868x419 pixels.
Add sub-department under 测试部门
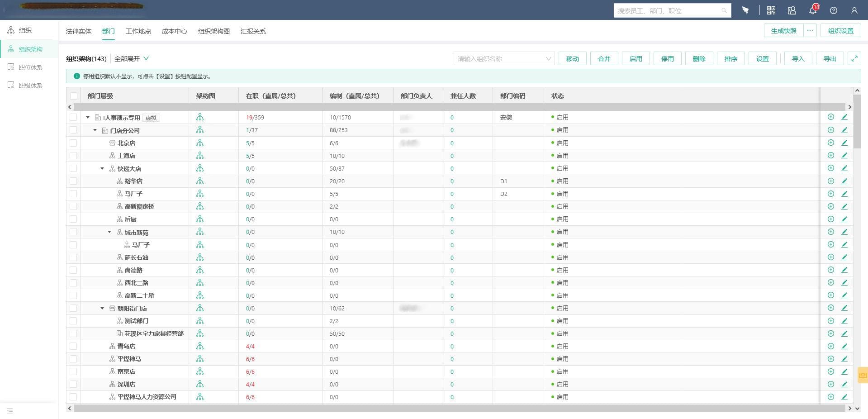(x=831, y=321)
